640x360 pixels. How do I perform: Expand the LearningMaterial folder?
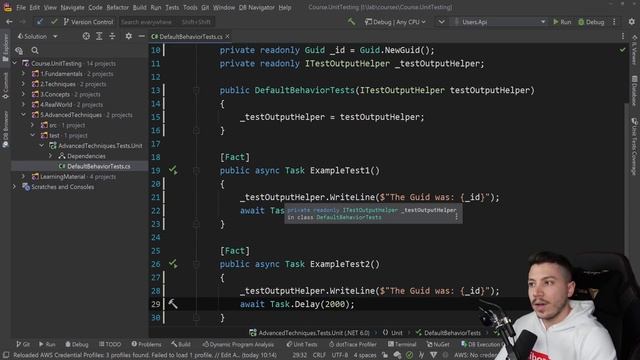[24, 176]
